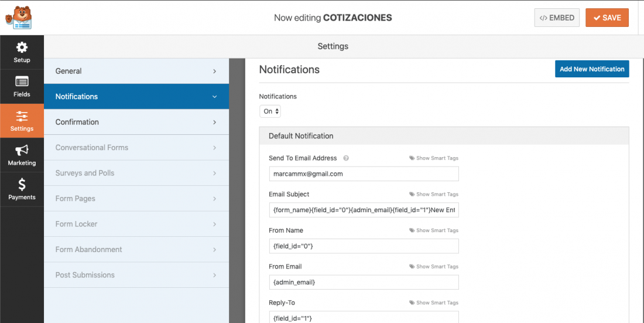The image size is (644, 323).
Task: Open the Surveys and Polls tab
Action: [136, 173]
